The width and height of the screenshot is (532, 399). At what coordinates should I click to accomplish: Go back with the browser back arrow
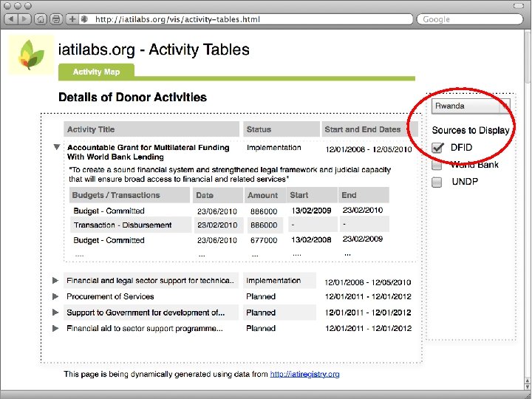coord(11,19)
